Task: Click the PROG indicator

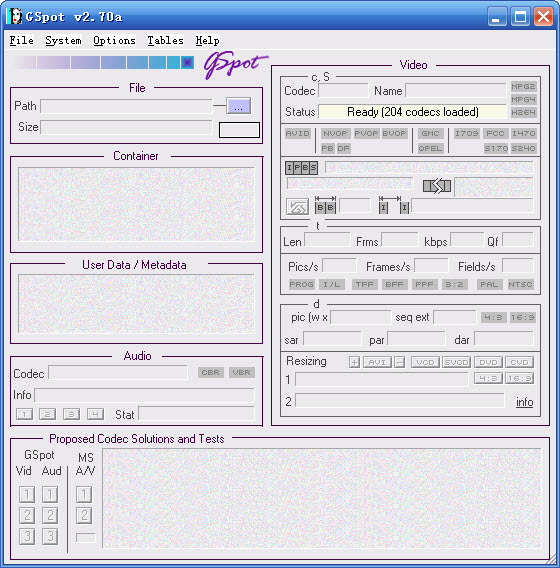Action: click(301, 284)
